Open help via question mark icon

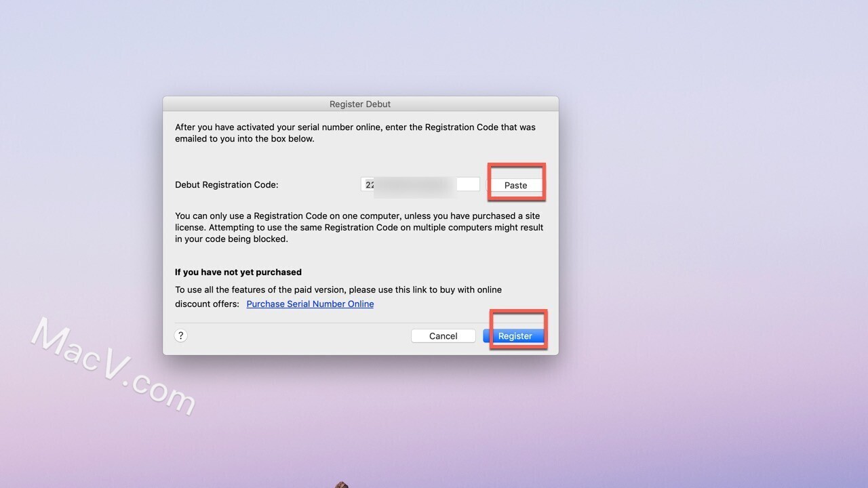click(181, 335)
